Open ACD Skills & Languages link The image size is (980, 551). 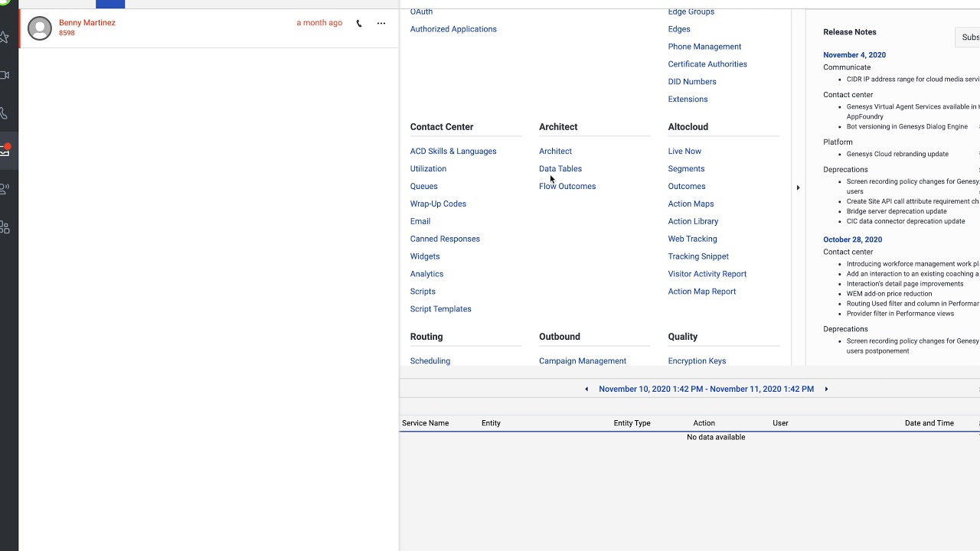[x=453, y=152]
